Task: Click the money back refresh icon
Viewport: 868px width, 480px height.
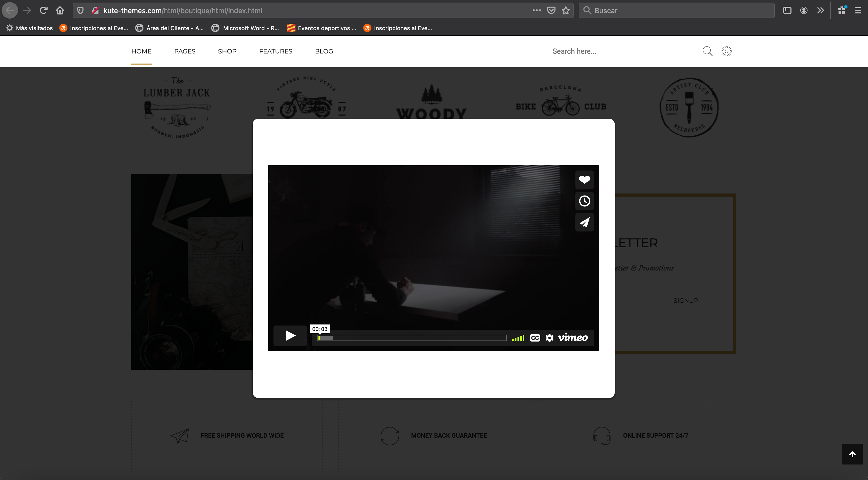Action: tap(390, 436)
